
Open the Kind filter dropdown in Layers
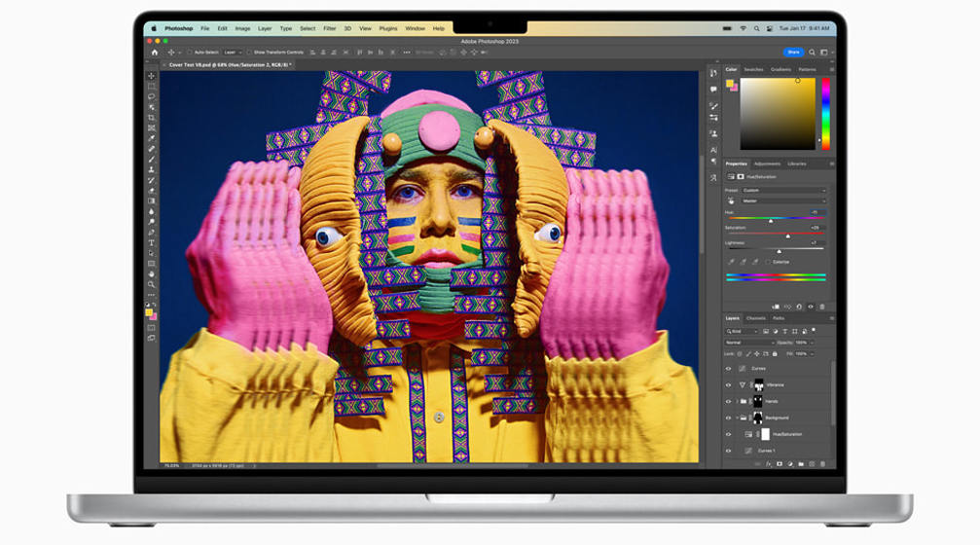coord(742,331)
